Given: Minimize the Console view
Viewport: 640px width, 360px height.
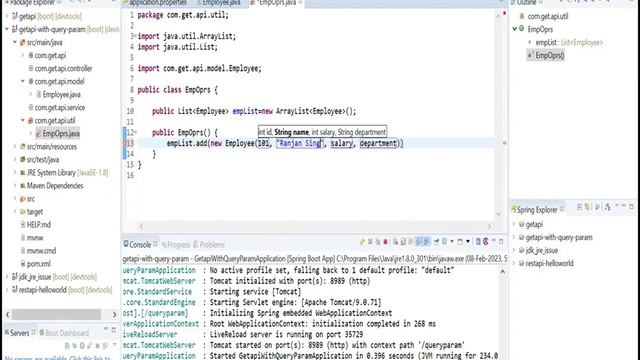Looking at the screenshot, I should 493,241.
